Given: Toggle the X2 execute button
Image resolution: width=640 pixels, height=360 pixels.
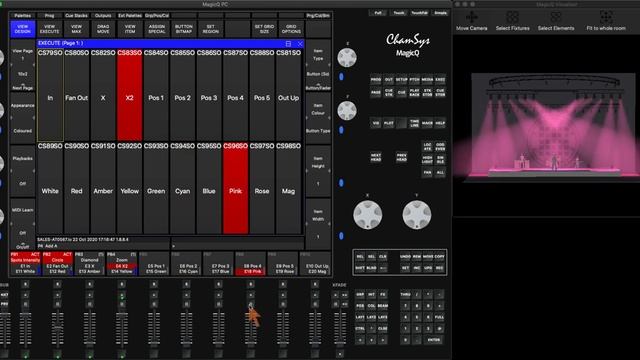Looking at the screenshot, I should coord(129,95).
